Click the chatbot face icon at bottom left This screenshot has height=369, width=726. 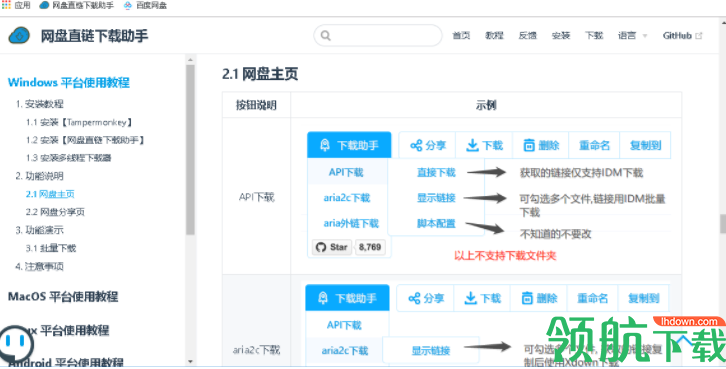(x=17, y=344)
